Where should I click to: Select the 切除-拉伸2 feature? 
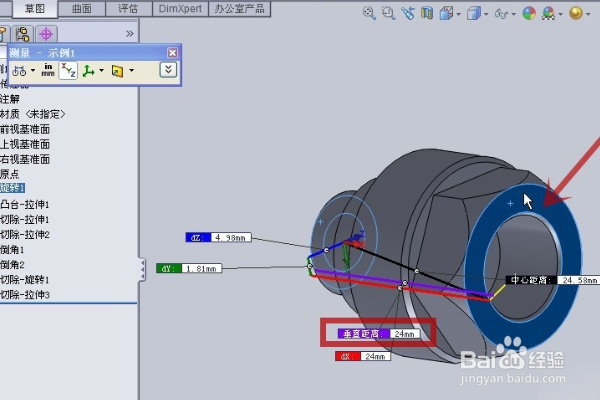coord(25,235)
